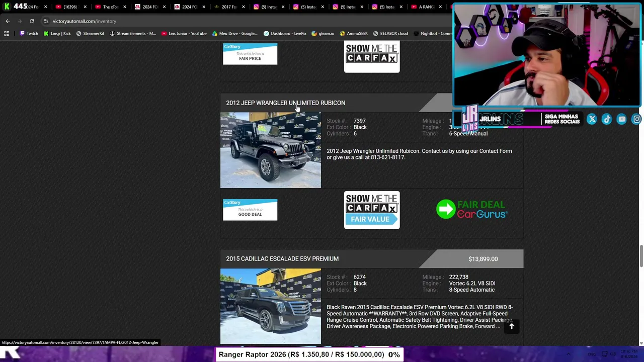
Task: Click the '8-Speed Automatic' transmission text
Action: (472, 290)
